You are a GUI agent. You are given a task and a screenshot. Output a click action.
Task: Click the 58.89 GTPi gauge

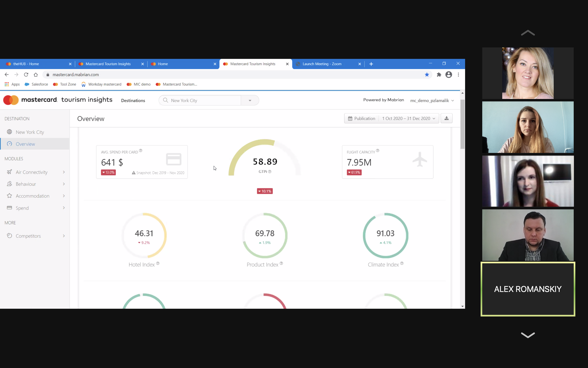[265, 157]
